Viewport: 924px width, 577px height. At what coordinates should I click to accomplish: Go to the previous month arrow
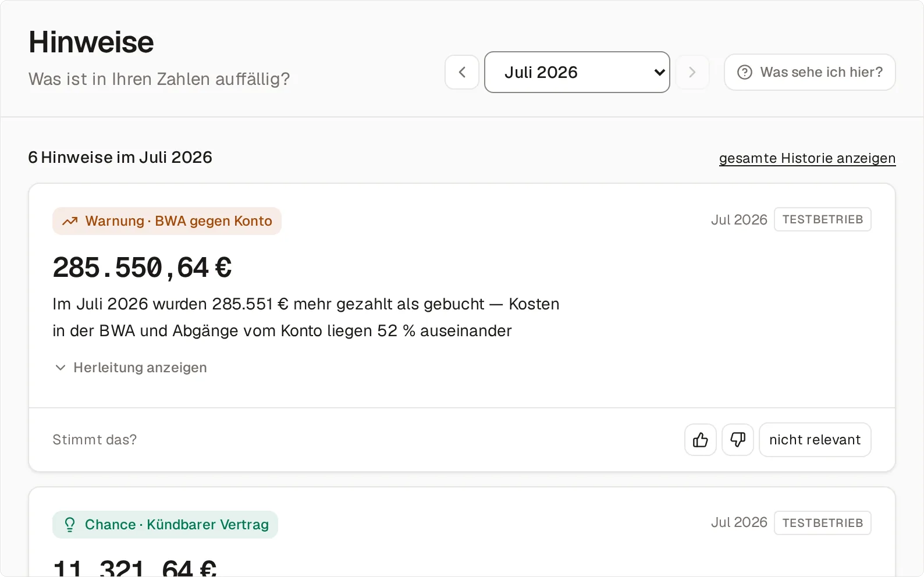coord(462,72)
